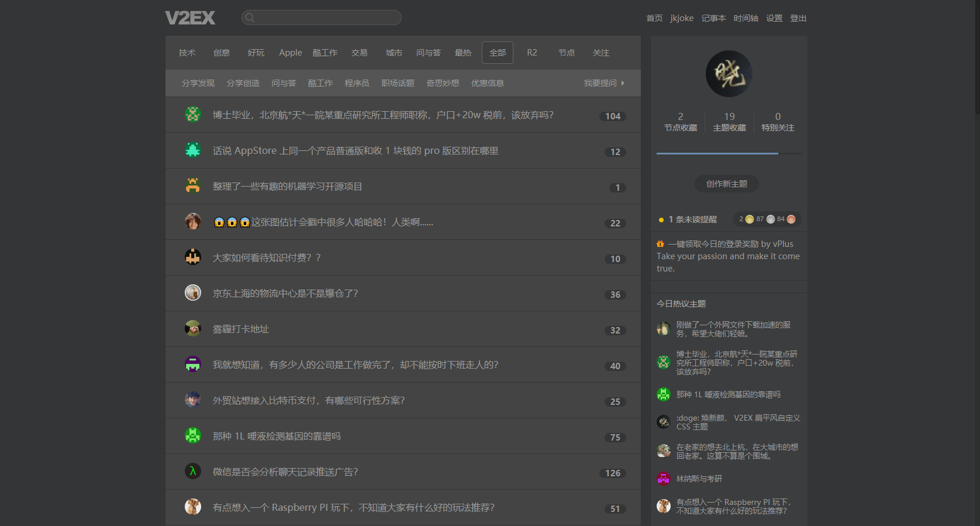Screen dimensions: 980x526
Task: Click the bronze coin balance icon
Action: pyautogui.click(x=791, y=219)
